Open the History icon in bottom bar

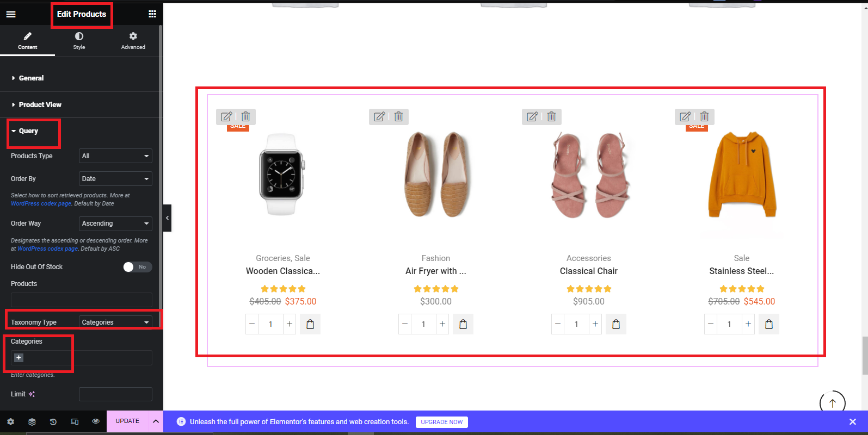tap(53, 421)
